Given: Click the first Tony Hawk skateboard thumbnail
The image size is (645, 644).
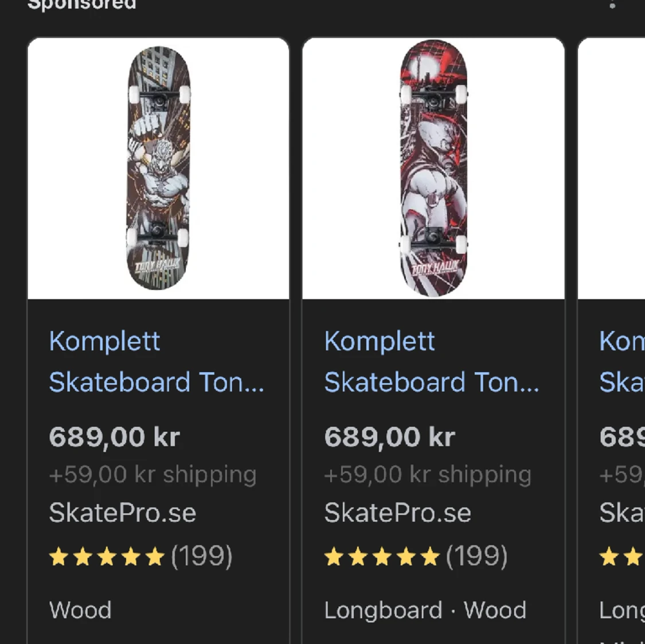Looking at the screenshot, I should coord(158,168).
